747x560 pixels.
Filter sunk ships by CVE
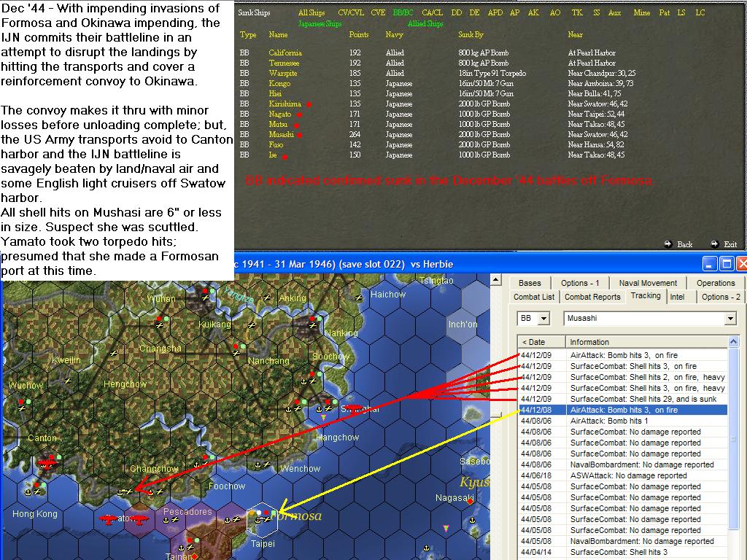tap(379, 13)
